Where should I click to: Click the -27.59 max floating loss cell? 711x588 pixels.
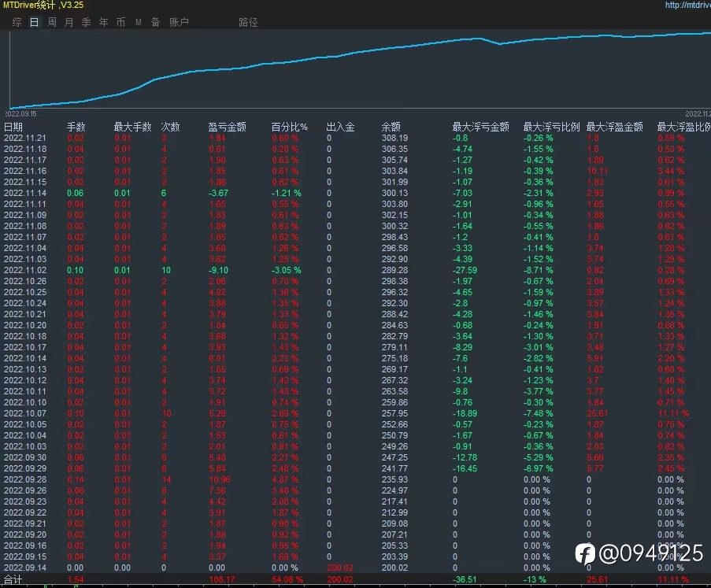pyautogui.click(x=465, y=270)
